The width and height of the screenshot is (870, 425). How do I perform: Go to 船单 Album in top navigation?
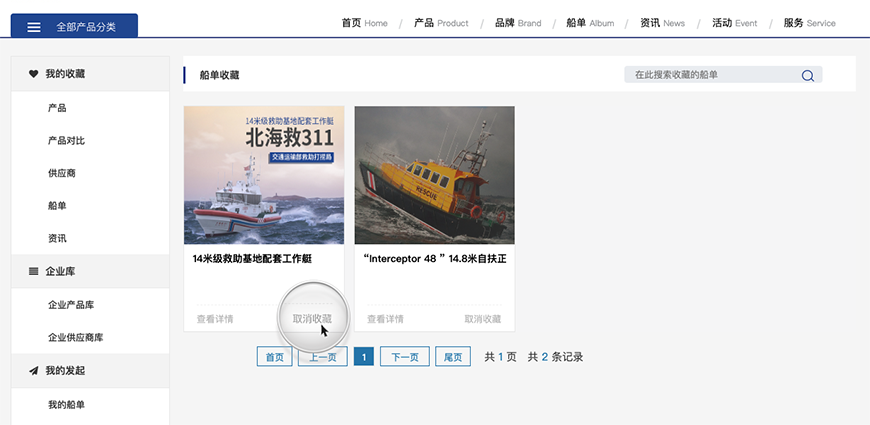click(589, 23)
